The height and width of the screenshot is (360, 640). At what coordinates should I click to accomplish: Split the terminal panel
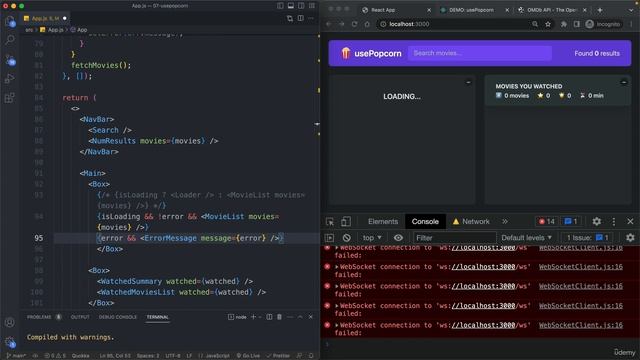pos(269,317)
